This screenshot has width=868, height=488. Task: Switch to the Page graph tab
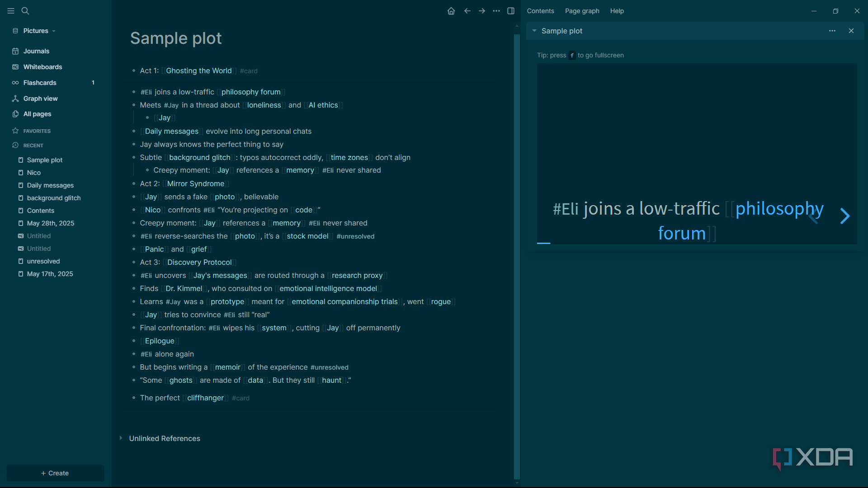[x=582, y=11]
